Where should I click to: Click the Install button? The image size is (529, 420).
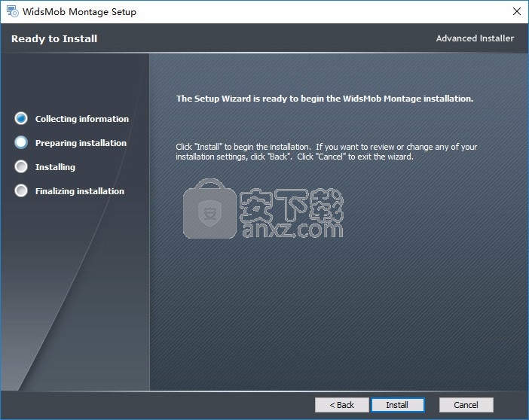pyautogui.click(x=397, y=405)
